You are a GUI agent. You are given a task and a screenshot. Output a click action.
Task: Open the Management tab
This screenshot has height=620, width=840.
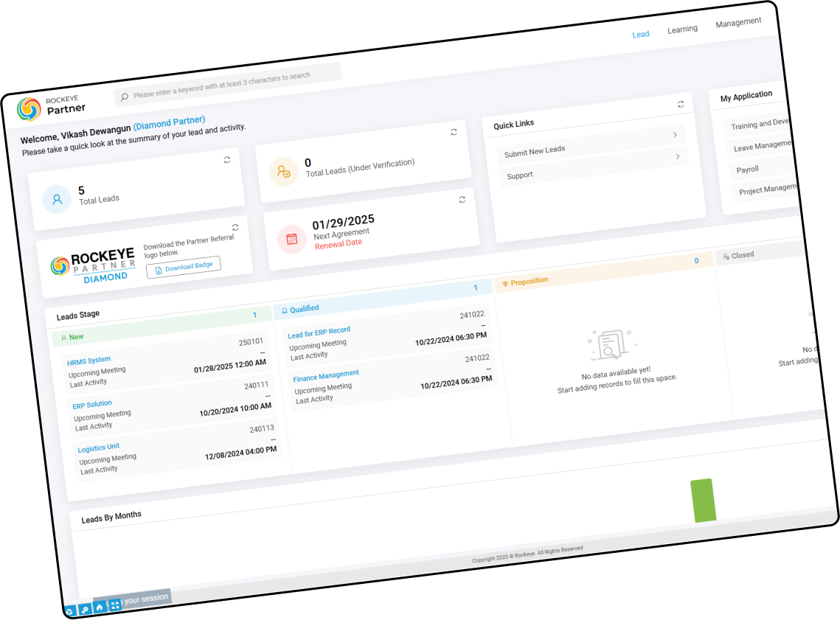738,23
